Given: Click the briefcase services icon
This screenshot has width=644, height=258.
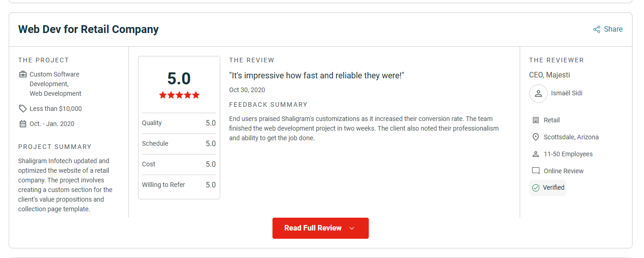Looking at the screenshot, I should pos(23,74).
